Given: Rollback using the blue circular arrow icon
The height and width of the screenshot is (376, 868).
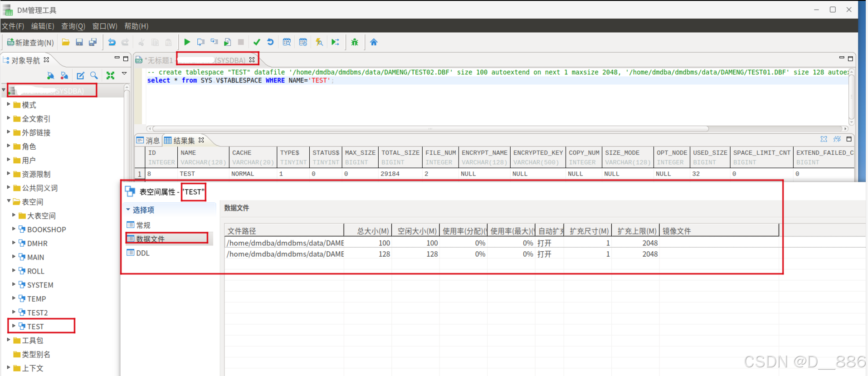Looking at the screenshot, I should click(270, 42).
